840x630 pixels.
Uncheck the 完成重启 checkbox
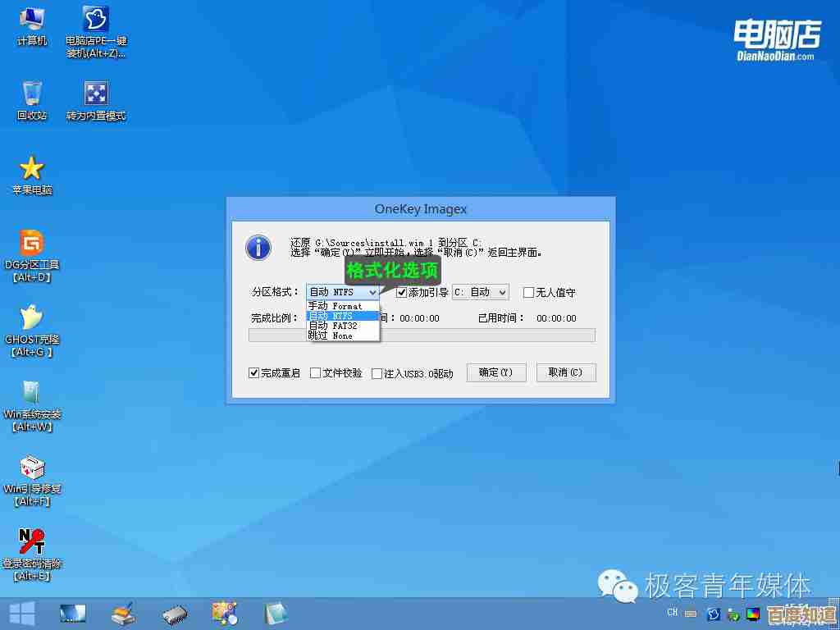coord(254,373)
